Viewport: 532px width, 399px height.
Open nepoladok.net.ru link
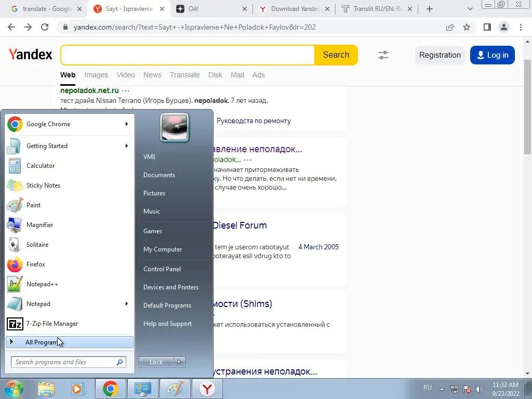[89, 90]
